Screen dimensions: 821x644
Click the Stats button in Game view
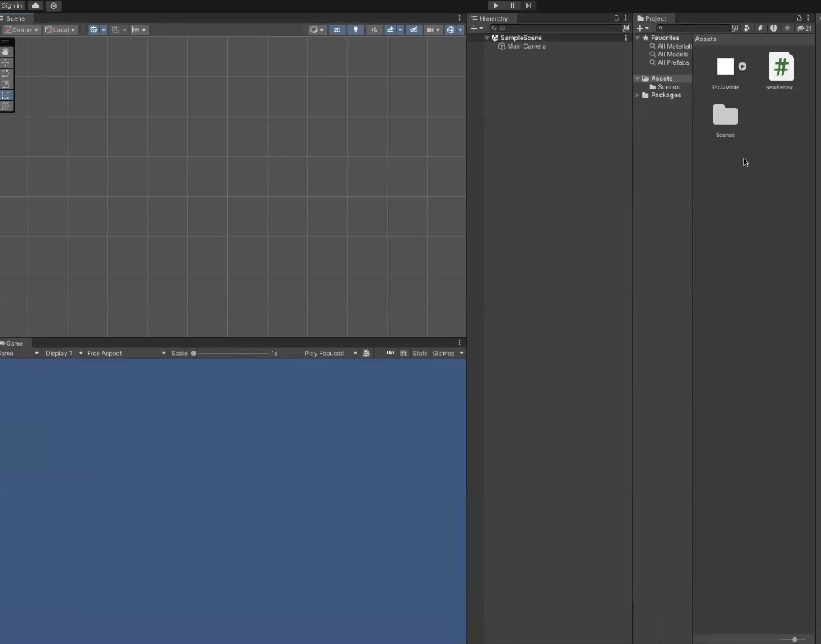420,354
